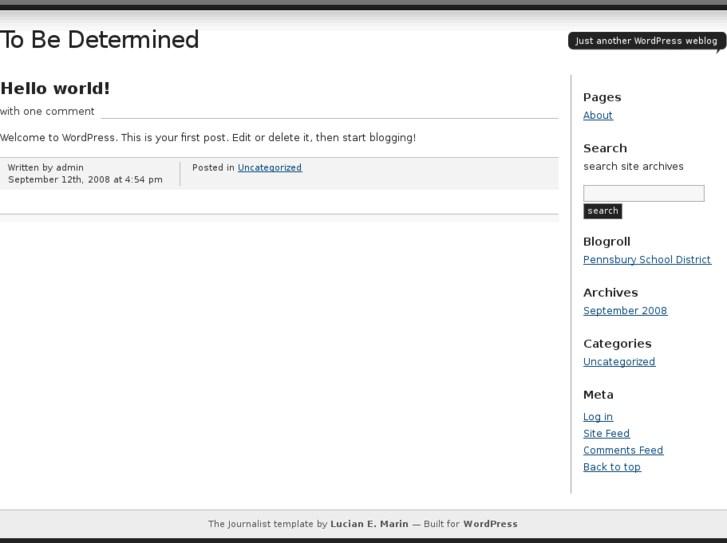Open the "Hello world!" post title

tap(55, 89)
